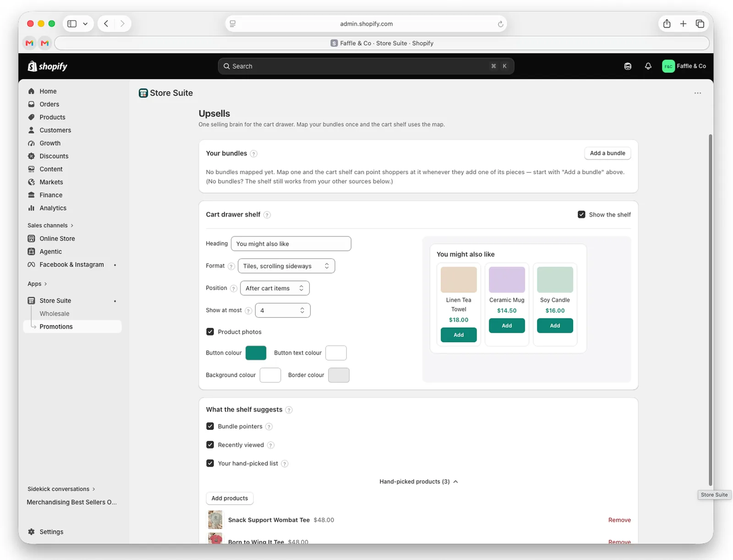Open Orders in the sidebar
This screenshot has height=560, width=733.
(49, 104)
